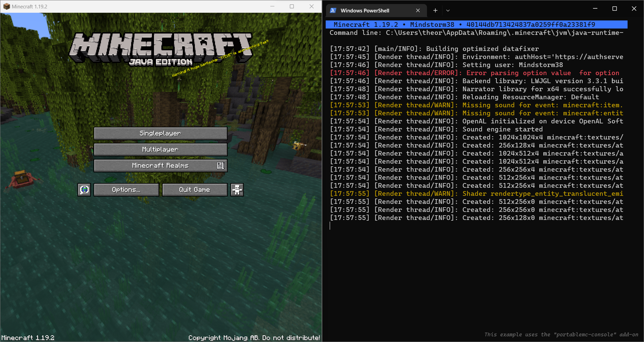Quit Game from title screen
The image size is (644, 342).
tap(195, 190)
